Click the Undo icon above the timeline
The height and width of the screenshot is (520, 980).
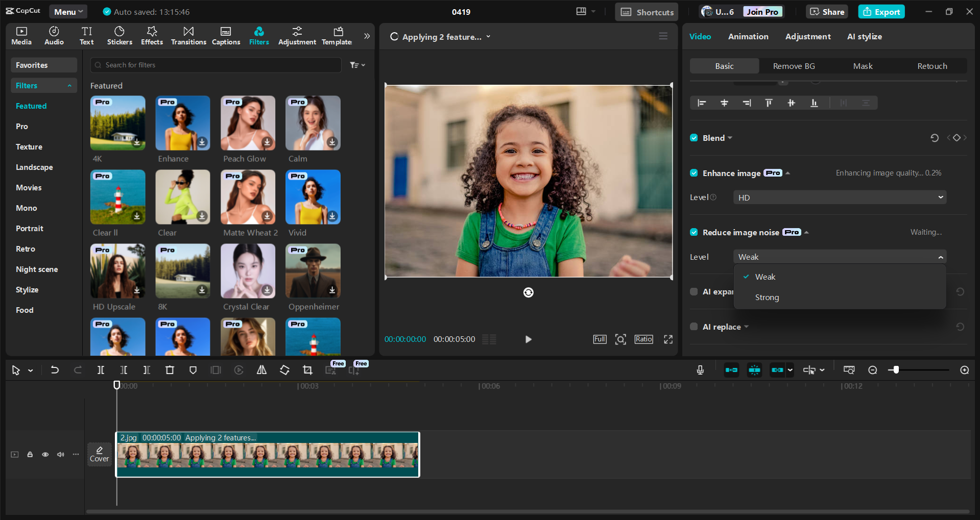pos(55,370)
